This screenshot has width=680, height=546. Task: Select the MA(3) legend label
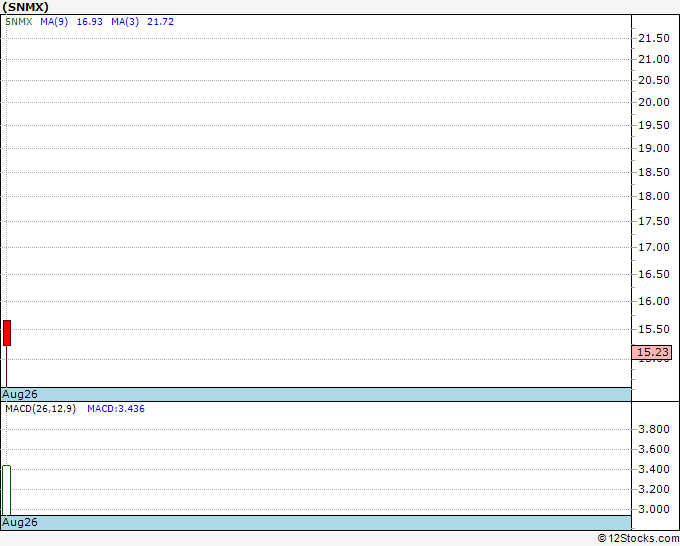click(x=125, y=22)
